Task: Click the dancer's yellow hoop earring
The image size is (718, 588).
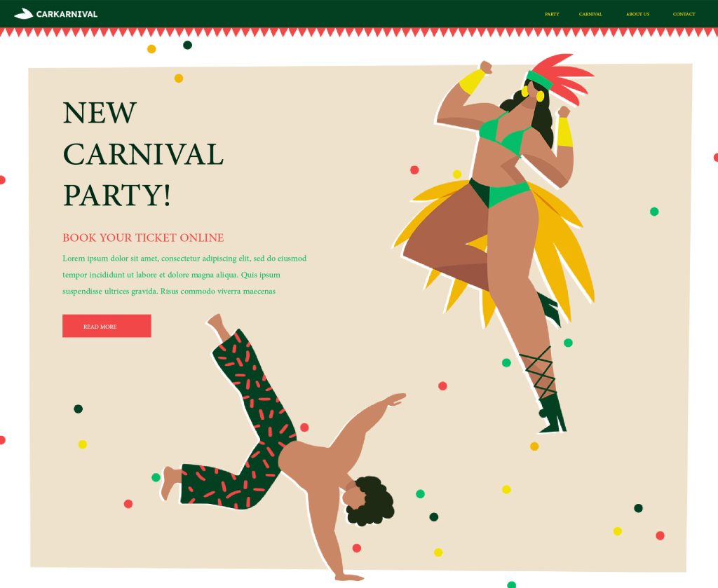Action: (540, 96)
